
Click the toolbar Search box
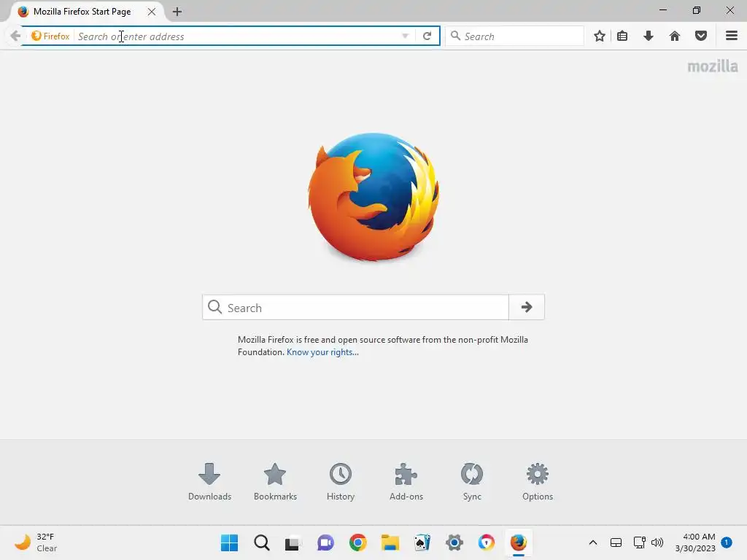coord(514,36)
